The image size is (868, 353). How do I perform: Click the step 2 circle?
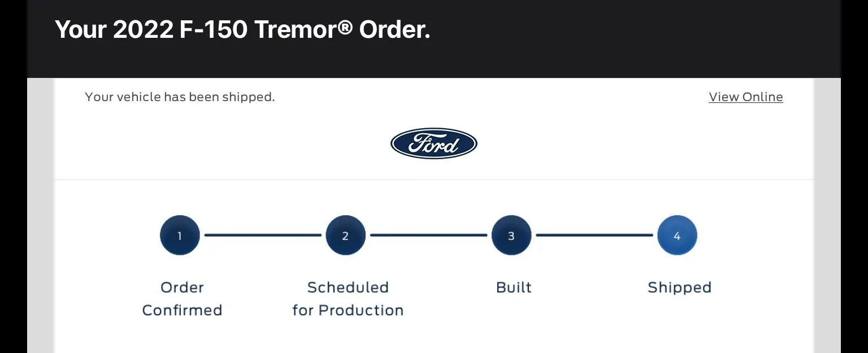[x=345, y=235]
